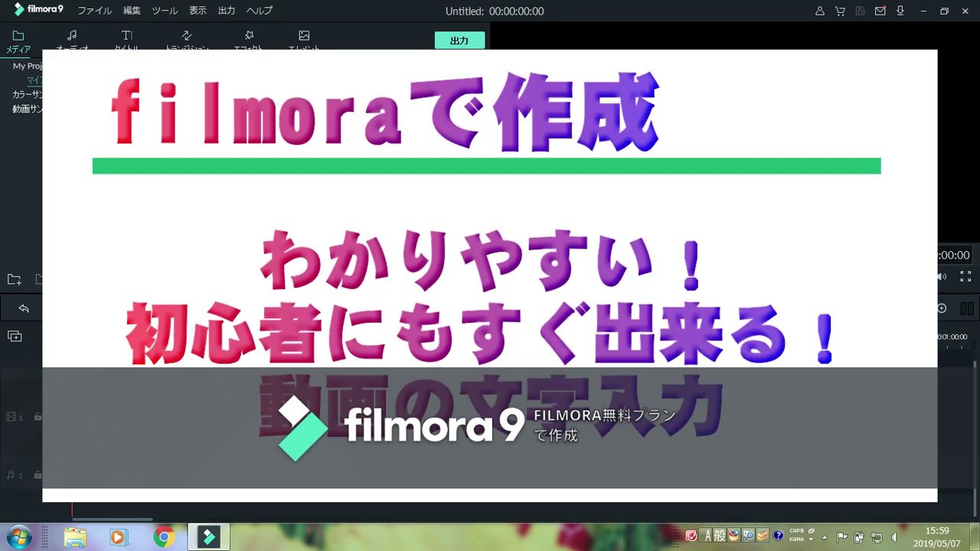The height and width of the screenshot is (551, 980).
Task: Click the timeline undo arrow
Action: pyautogui.click(x=24, y=308)
